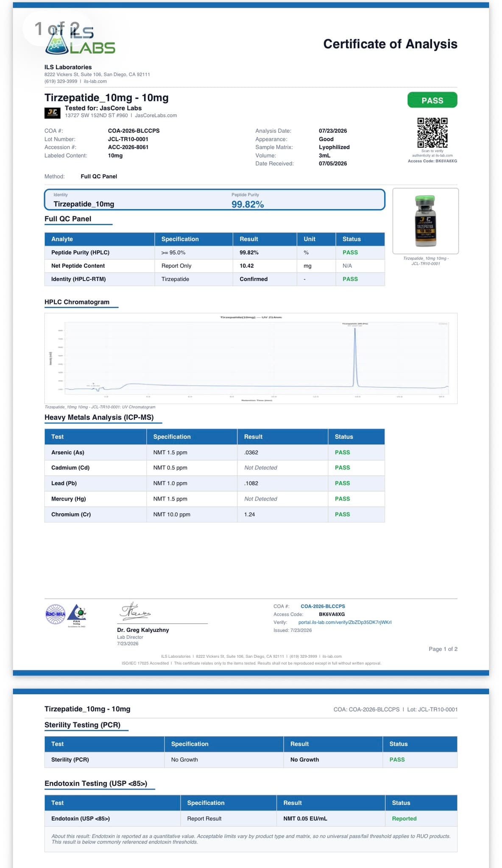Click the 'Full QC Panel' method text
The height and width of the screenshot is (868, 502).
tap(99, 176)
